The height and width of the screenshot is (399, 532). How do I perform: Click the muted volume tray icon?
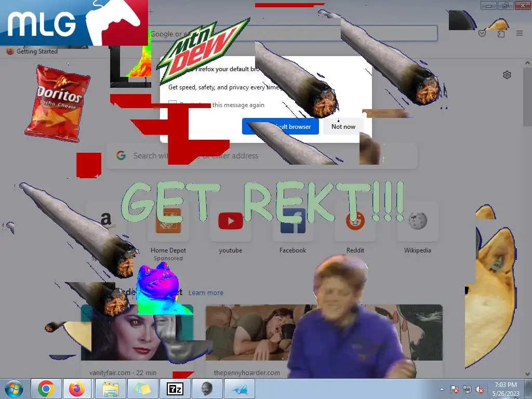[480, 389]
